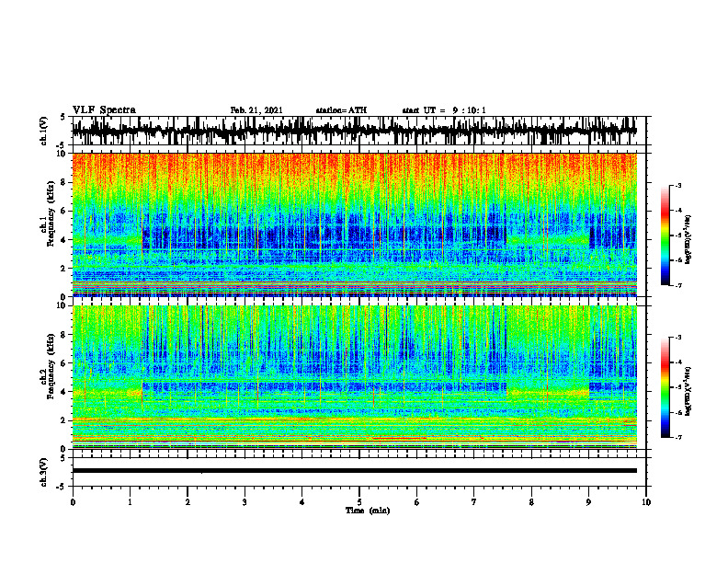Click the 'ch.1(V)' waveform axis label

tap(44, 131)
